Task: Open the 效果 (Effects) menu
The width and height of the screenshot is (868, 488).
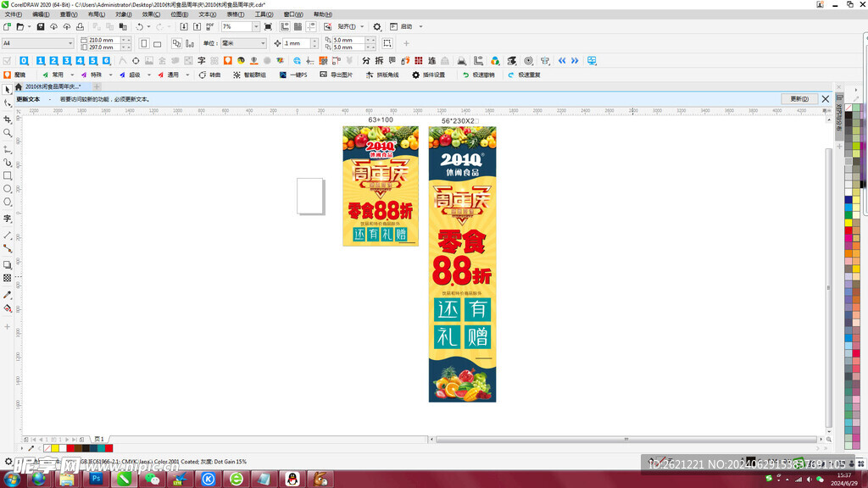Action: [151, 14]
